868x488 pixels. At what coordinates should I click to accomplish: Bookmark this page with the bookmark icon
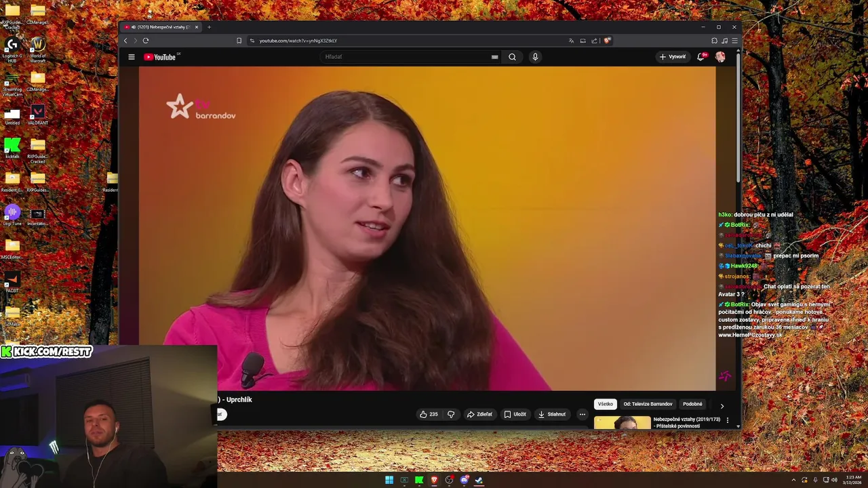[239, 41]
